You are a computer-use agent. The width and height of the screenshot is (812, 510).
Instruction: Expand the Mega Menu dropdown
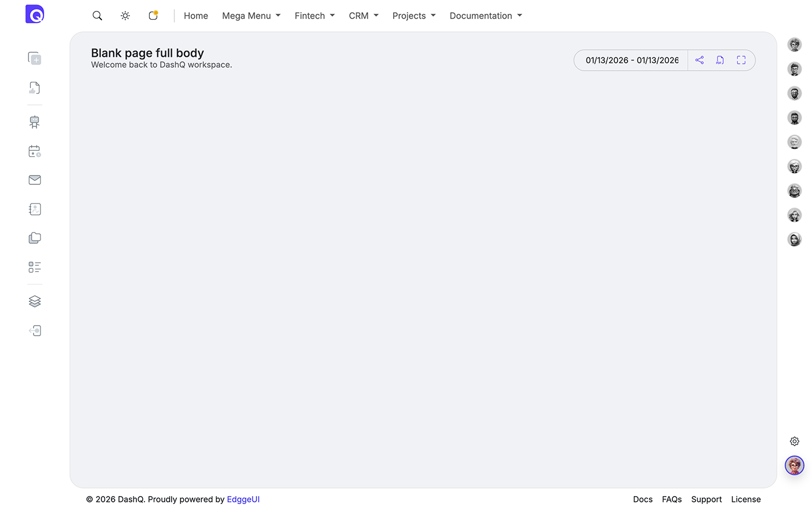pos(251,16)
